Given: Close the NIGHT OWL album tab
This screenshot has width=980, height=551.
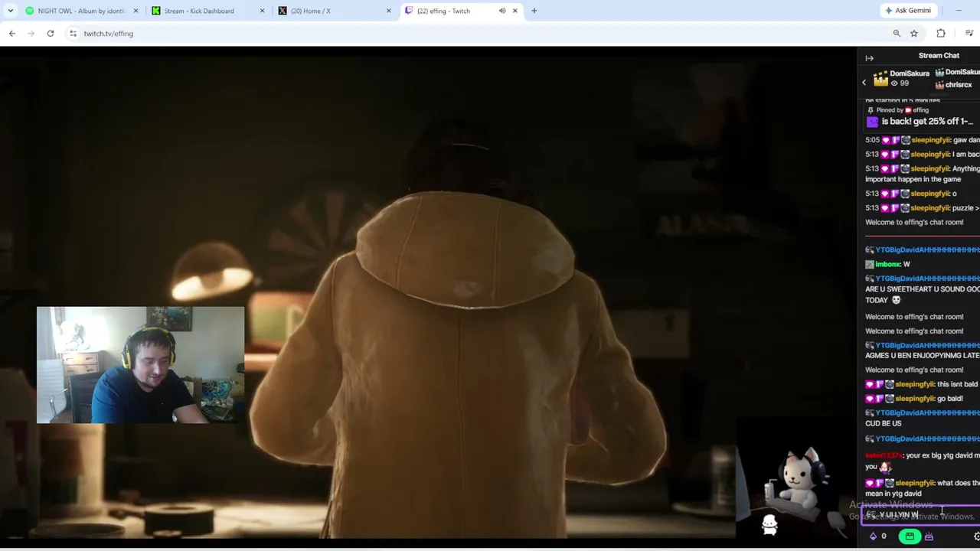Looking at the screenshot, I should click(136, 11).
